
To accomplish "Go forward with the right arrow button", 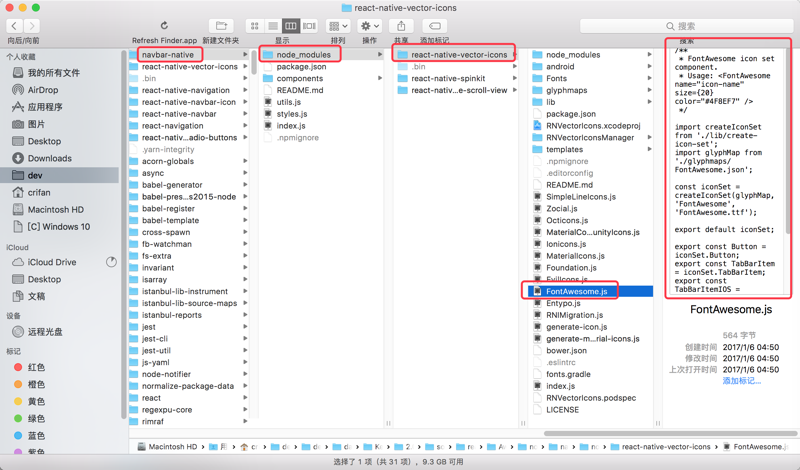I will [x=32, y=26].
